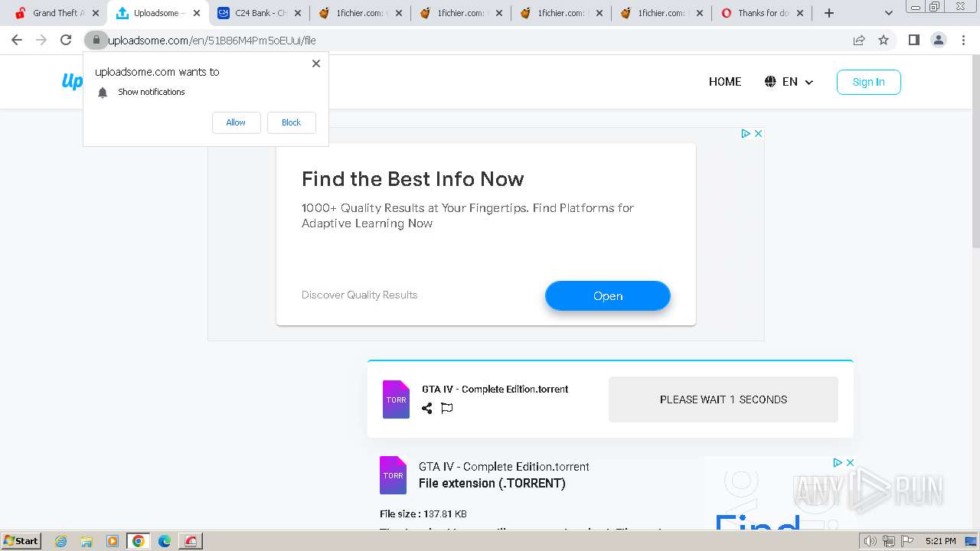Screen dimensions: 980x551
Task: Open the AdChoices icon on top ad
Action: (x=746, y=133)
